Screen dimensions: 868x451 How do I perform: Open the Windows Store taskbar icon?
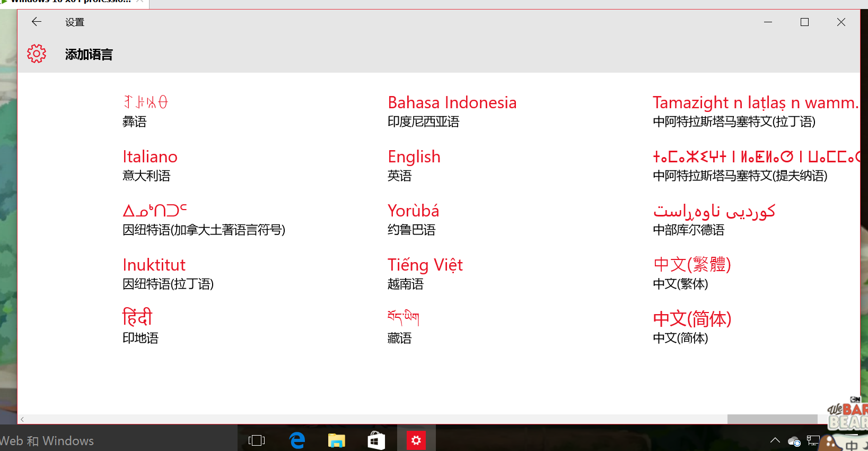[376, 440]
